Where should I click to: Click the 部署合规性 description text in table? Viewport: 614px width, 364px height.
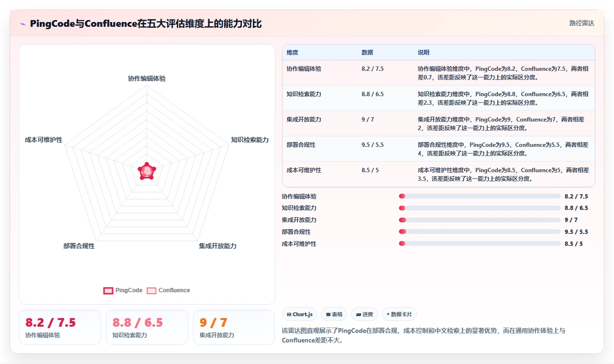[503, 149]
